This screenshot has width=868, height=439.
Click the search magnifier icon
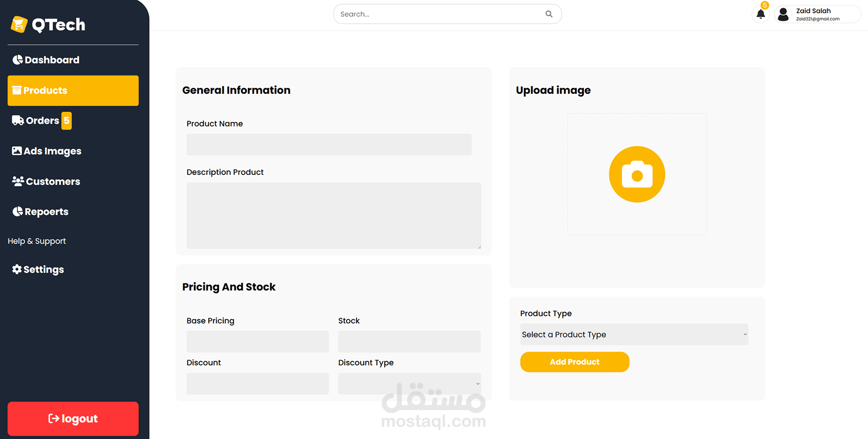[x=549, y=14]
